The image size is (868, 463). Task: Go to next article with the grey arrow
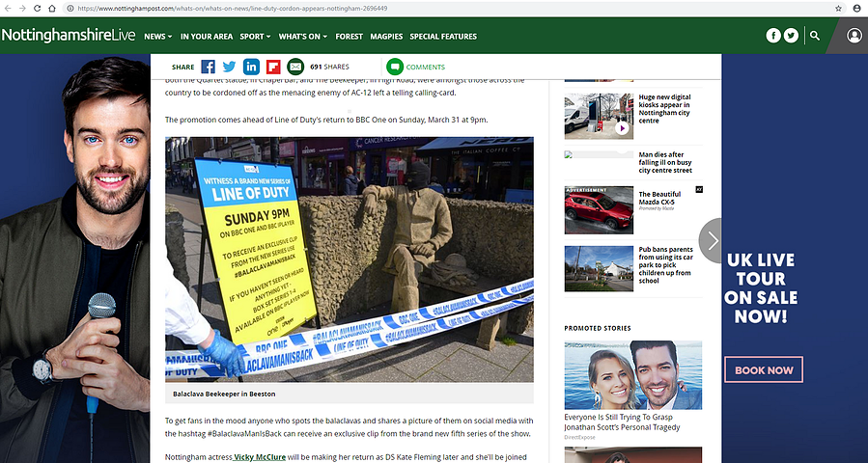pyautogui.click(x=712, y=240)
